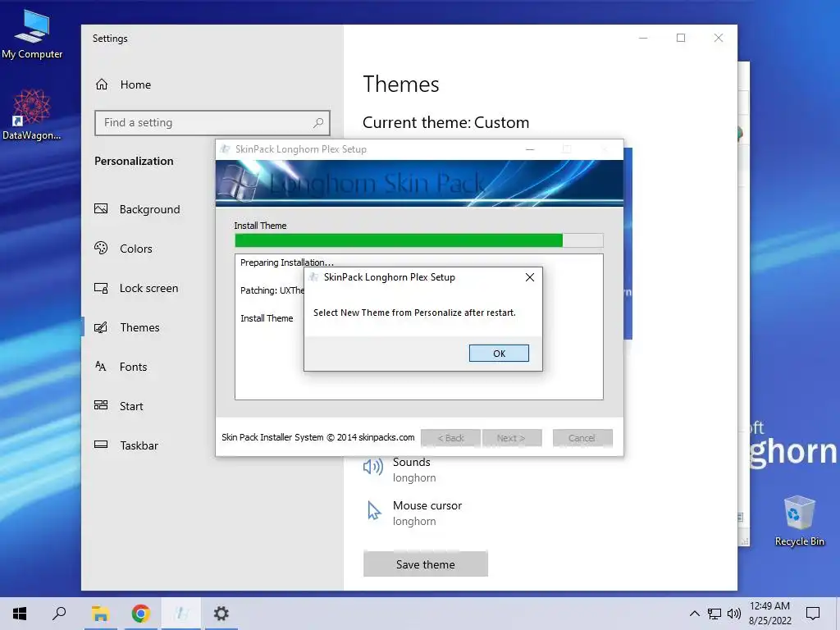Click Cancel in the SkinPack installer
This screenshot has width=840, height=630.
[x=582, y=438]
